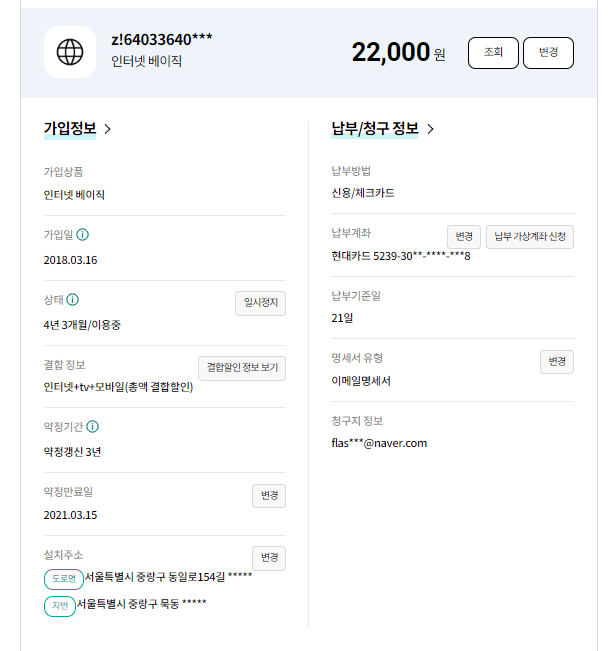The image size is (610, 651).
Task: Change the 설치주소 with 변경 button
Action: click(x=269, y=558)
